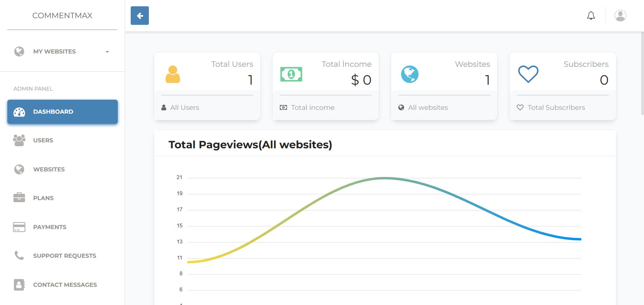Click the Users group icon

coord(19,140)
